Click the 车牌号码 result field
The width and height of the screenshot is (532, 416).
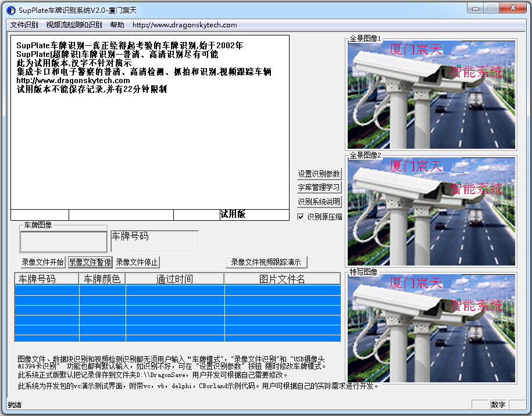tap(155, 241)
